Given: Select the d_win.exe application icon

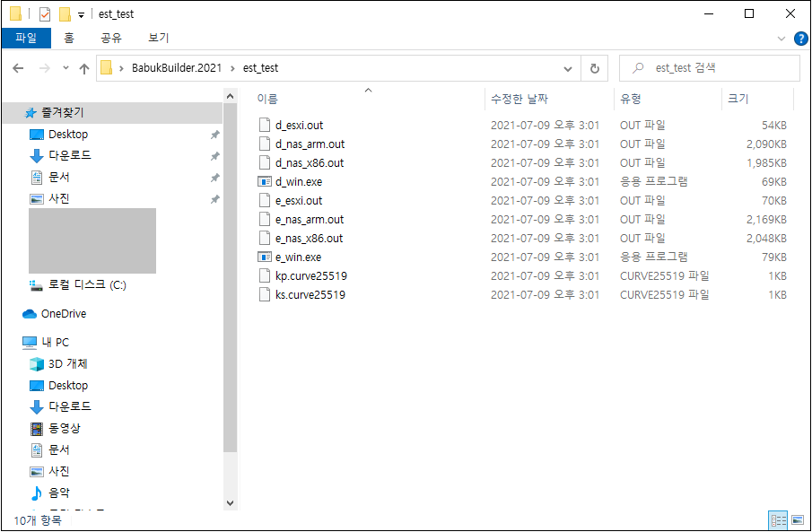Looking at the screenshot, I should pos(265,181).
